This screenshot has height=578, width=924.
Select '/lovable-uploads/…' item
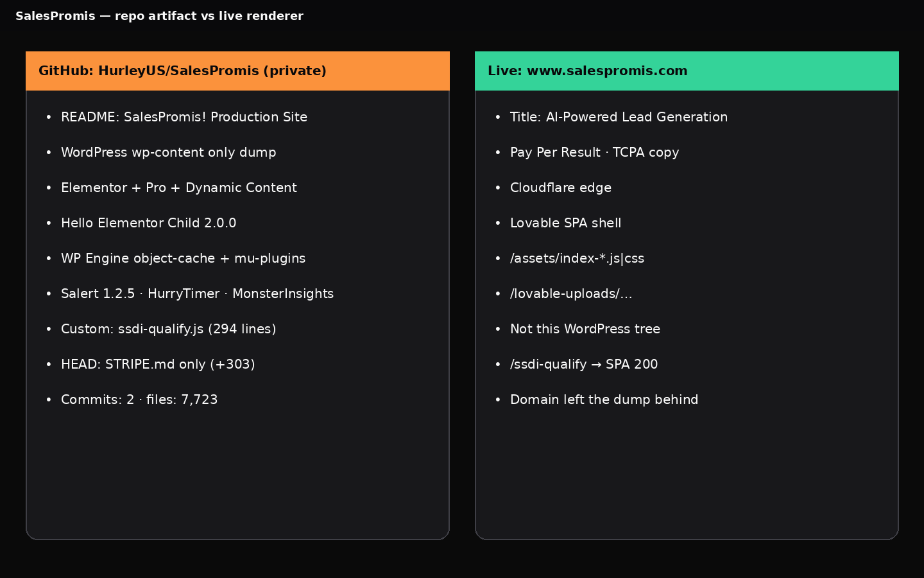571,293
